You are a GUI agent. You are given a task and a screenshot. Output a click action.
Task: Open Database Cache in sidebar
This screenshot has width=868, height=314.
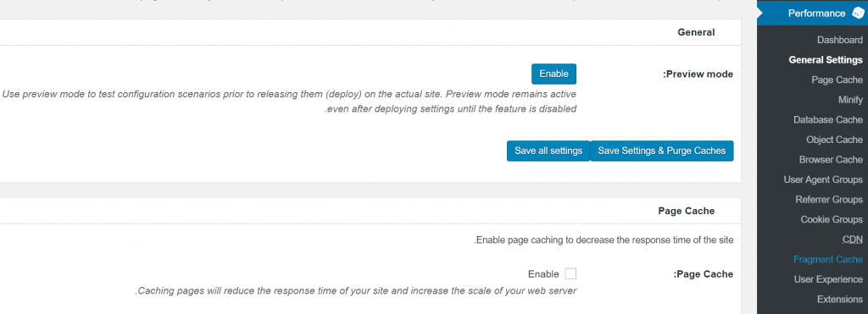pyautogui.click(x=827, y=119)
